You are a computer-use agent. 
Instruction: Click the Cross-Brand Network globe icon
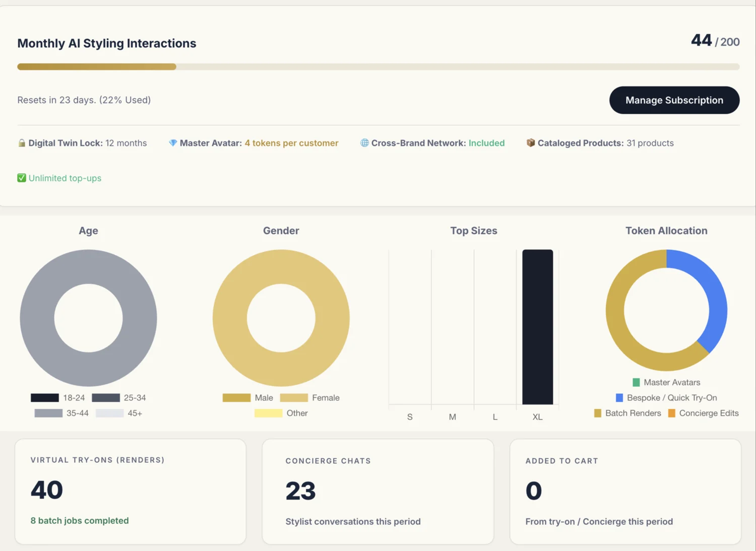tap(364, 143)
